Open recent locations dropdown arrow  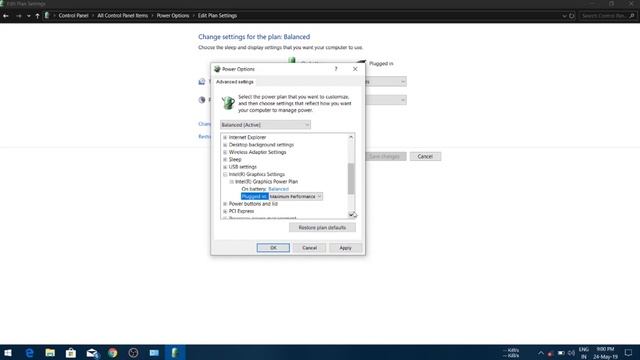click(29, 16)
